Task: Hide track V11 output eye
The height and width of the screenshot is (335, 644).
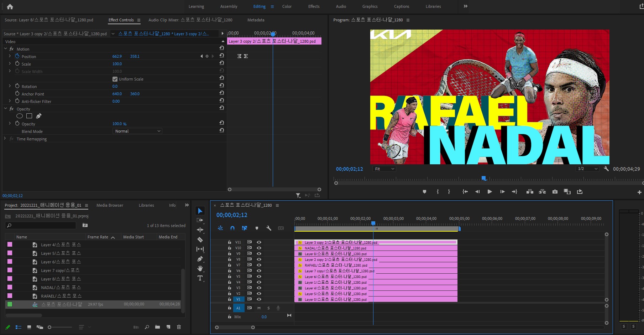Action: pos(259,242)
